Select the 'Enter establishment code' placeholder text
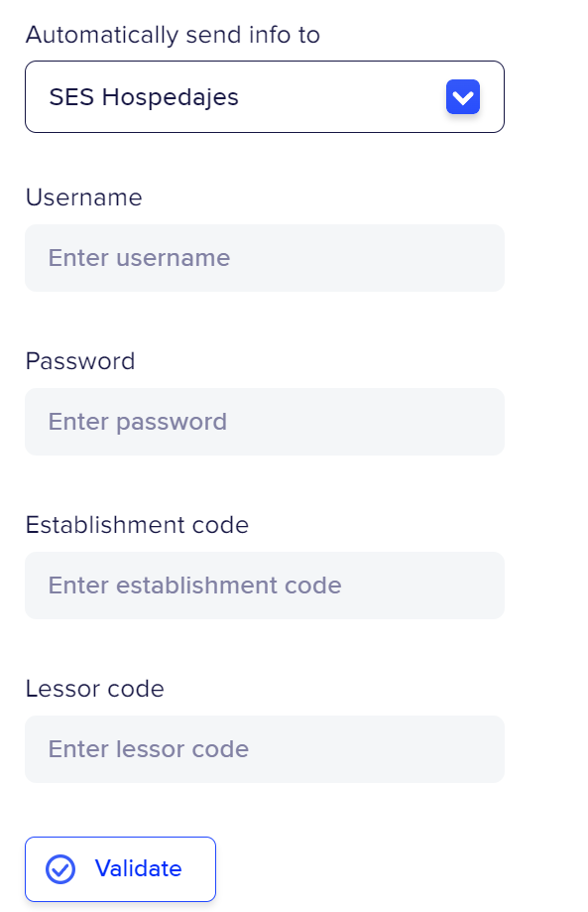588x912 pixels. (194, 586)
